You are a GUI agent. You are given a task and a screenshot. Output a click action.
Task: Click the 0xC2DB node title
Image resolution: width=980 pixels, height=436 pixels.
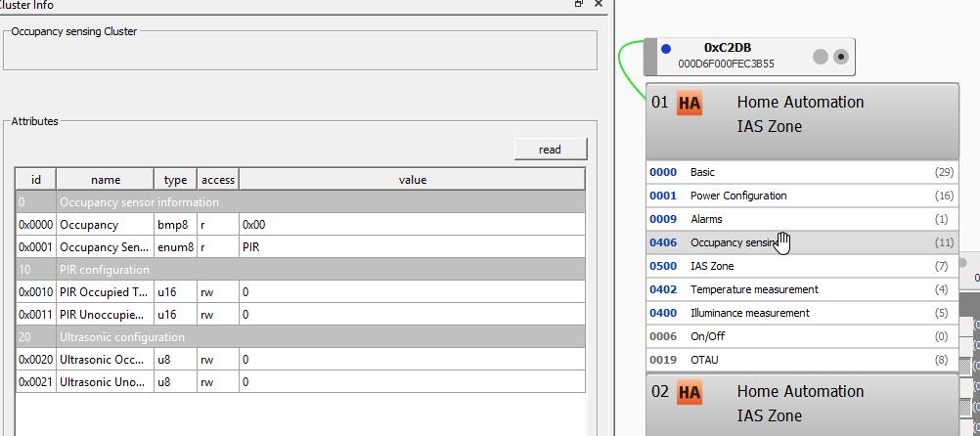click(728, 48)
